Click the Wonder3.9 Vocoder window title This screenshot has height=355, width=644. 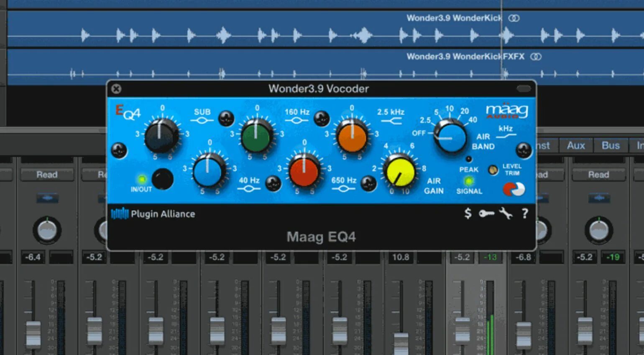click(x=319, y=89)
